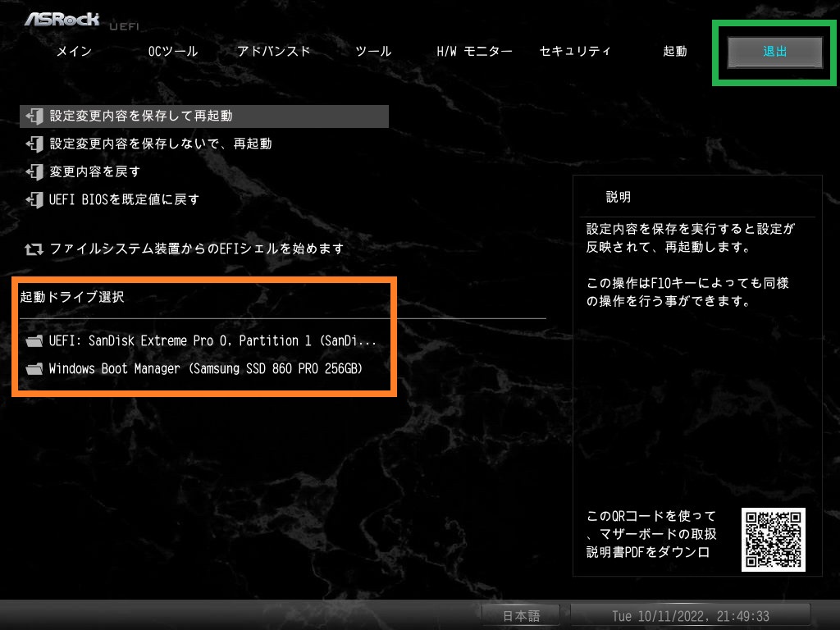Choose 設定変更内容を保存して再起動
Image resolution: width=840 pixels, height=630 pixels.
coord(204,116)
